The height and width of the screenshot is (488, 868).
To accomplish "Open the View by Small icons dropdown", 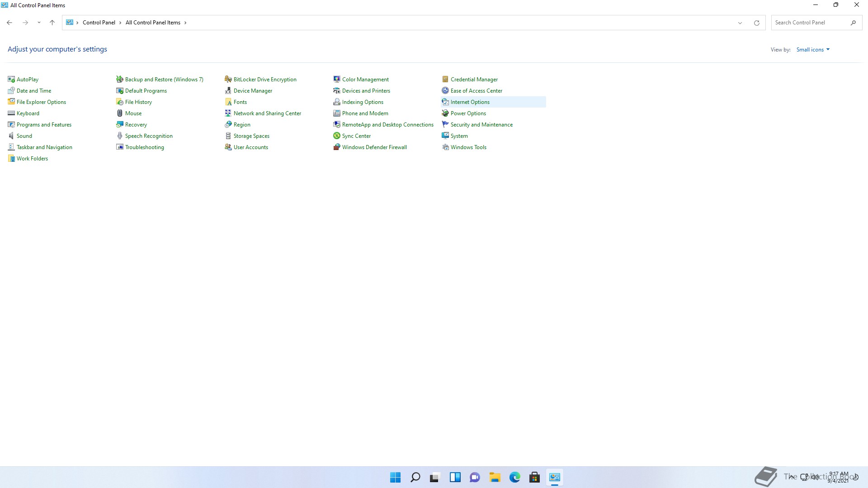I will point(813,49).
